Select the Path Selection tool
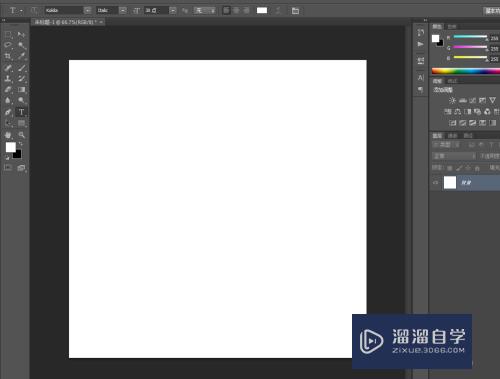The width and height of the screenshot is (500, 379). (8, 123)
